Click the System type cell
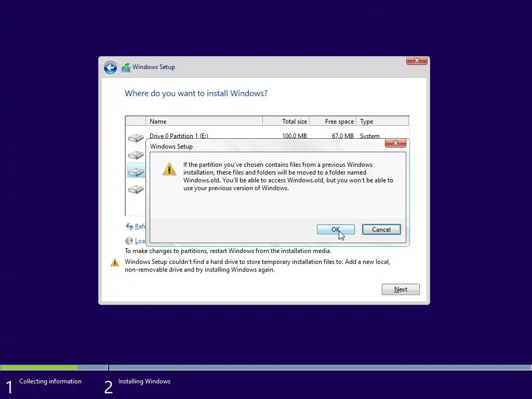Viewport: 532px width, 399px height. click(x=370, y=136)
